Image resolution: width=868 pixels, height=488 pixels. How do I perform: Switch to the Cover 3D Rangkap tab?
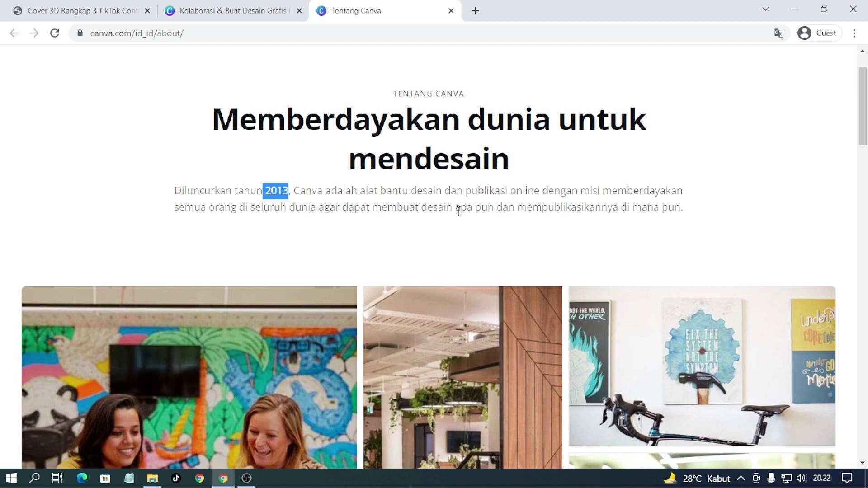[x=81, y=10]
